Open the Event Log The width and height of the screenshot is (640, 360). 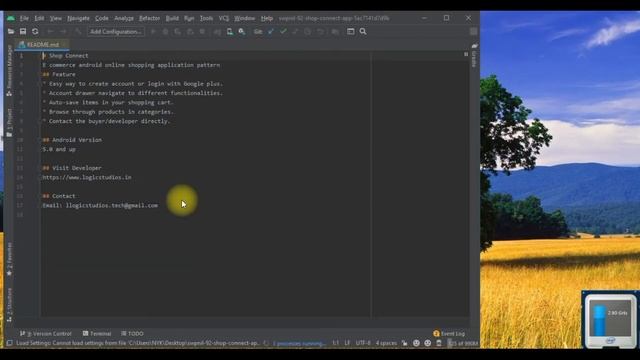449,333
